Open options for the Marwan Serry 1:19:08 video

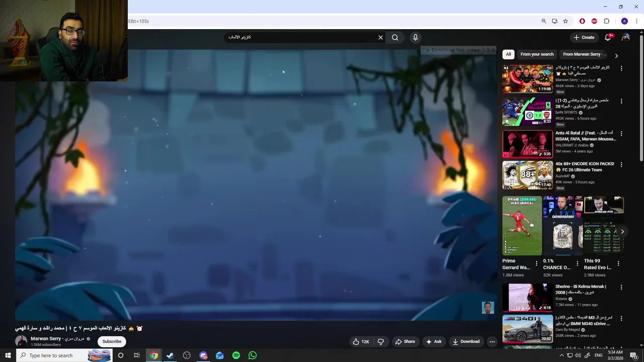point(621,68)
